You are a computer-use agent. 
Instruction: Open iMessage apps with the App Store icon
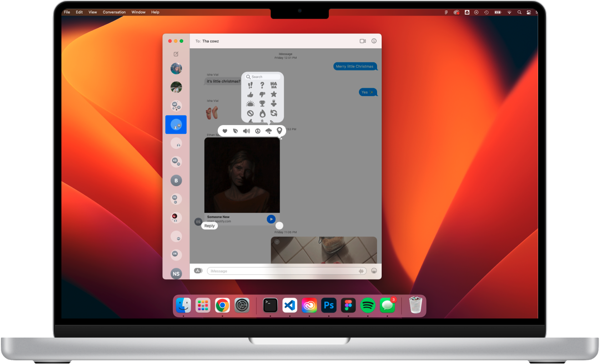pyautogui.click(x=198, y=271)
